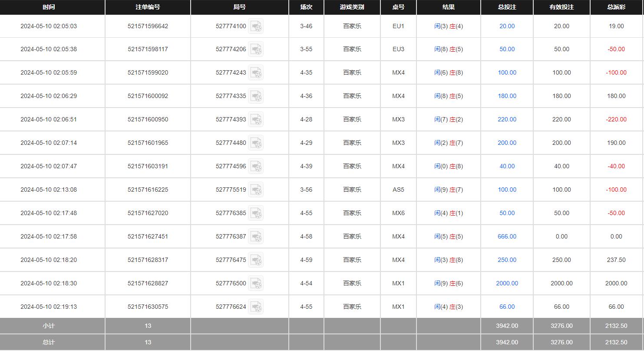644x353 pixels.
Task: Click the 总计 total row label
Action: click(x=49, y=342)
